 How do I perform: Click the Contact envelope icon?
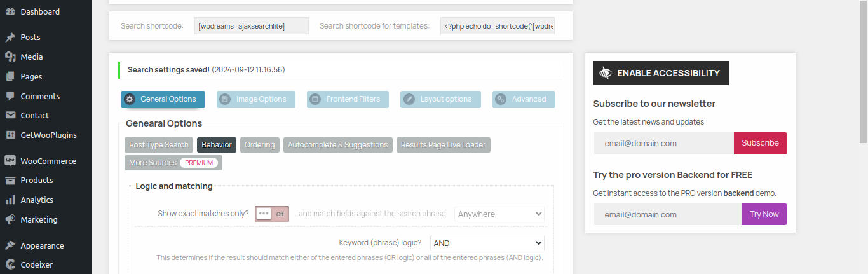(10, 115)
